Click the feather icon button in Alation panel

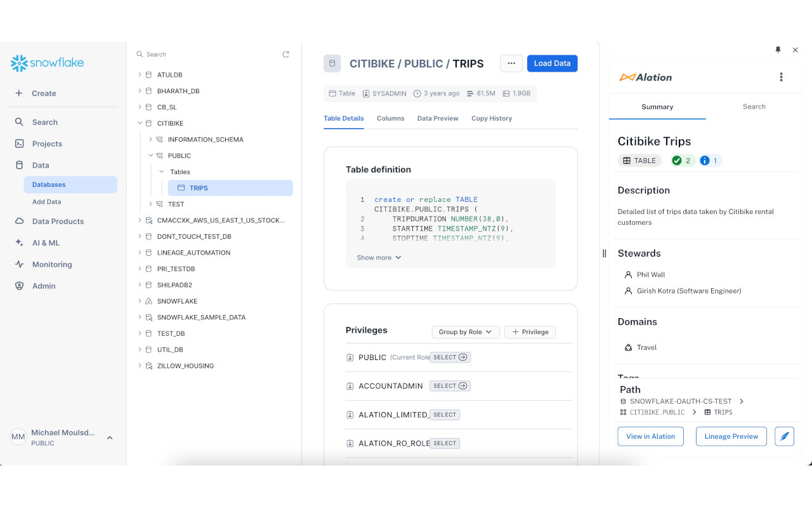[784, 436]
